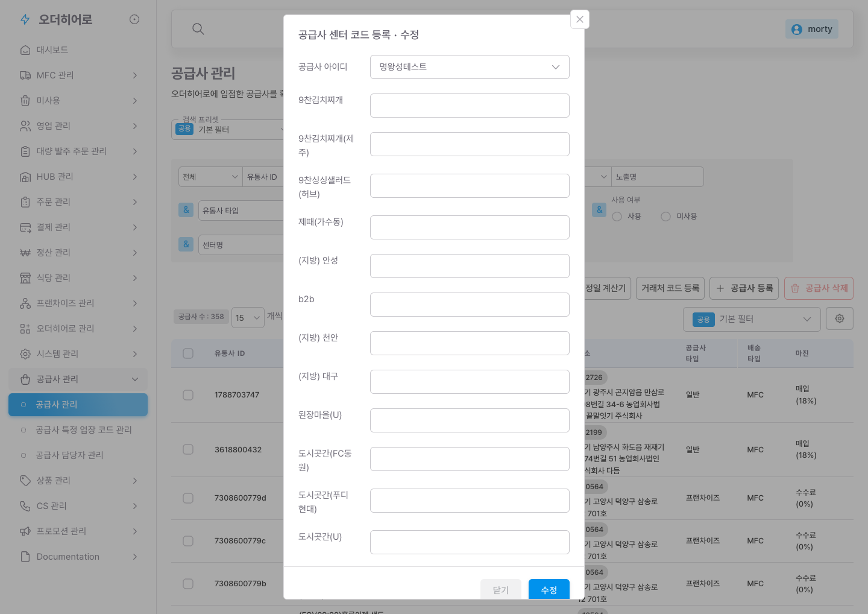Open the 시스템 관리 menu item

pos(78,354)
